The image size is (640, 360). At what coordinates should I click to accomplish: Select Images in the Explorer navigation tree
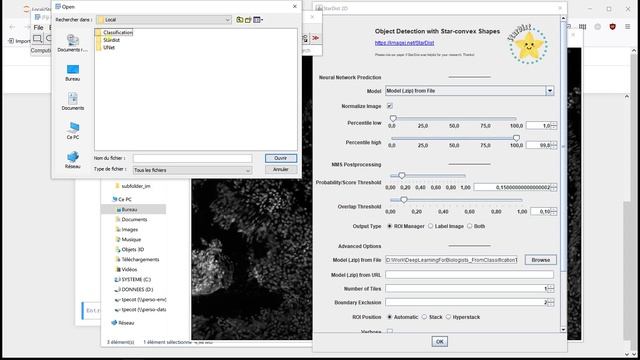click(x=129, y=229)
